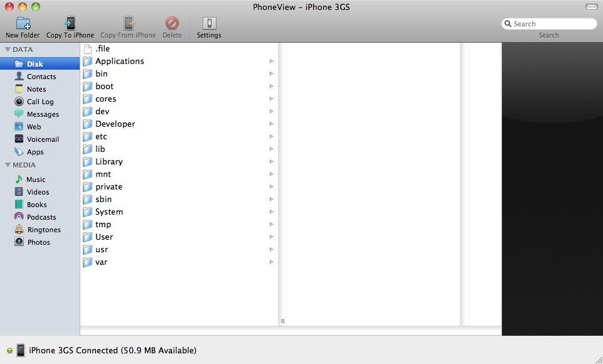The image size is (603, 364).
Task: Expand the Applications folder arrow
Action: pyautogui.click(x=272, y=61)
